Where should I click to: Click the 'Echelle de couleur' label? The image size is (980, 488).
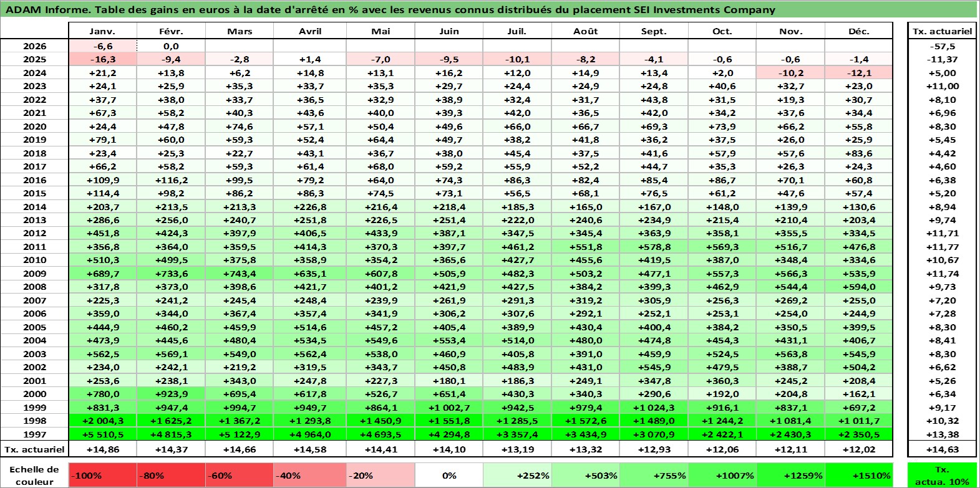[34, 475]
